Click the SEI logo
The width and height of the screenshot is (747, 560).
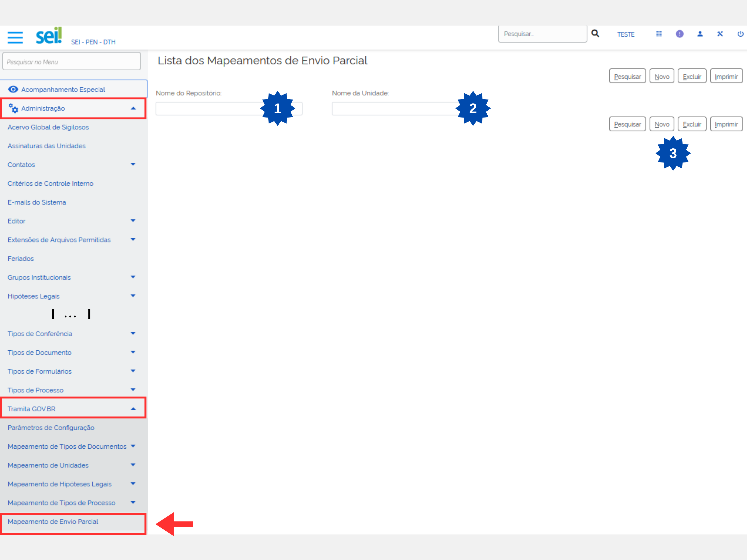pyautogui.click(x=49, y=36)
